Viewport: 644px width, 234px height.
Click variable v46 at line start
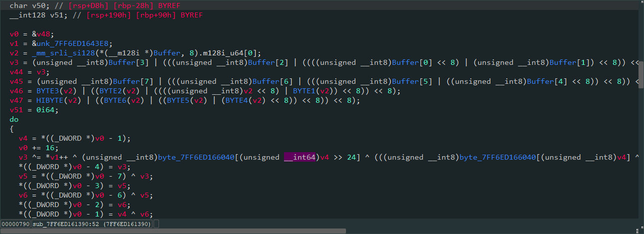(15, 91)
